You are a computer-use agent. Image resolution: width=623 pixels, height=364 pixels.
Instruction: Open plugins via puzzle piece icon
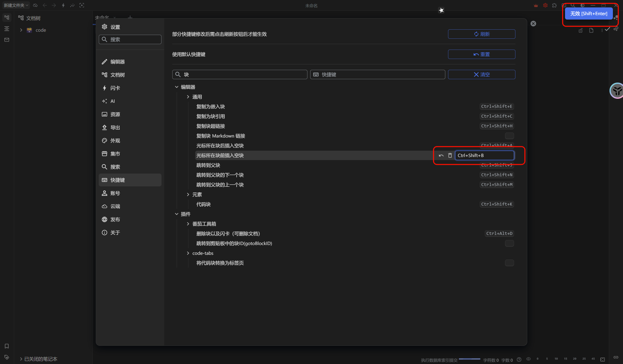click(555, 5)
